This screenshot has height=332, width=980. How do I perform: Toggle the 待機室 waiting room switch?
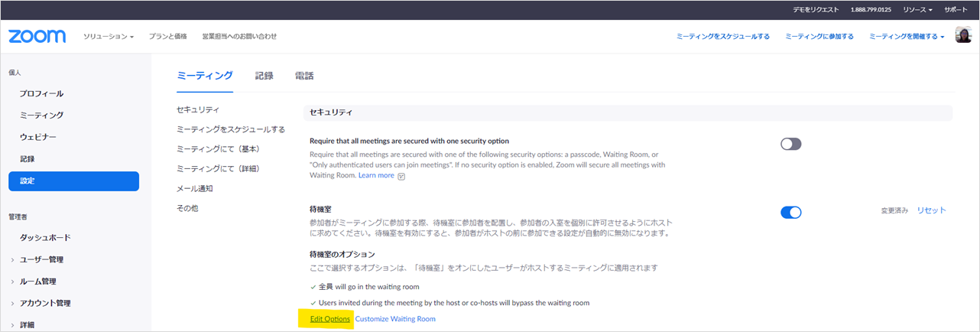coord(790,212)
